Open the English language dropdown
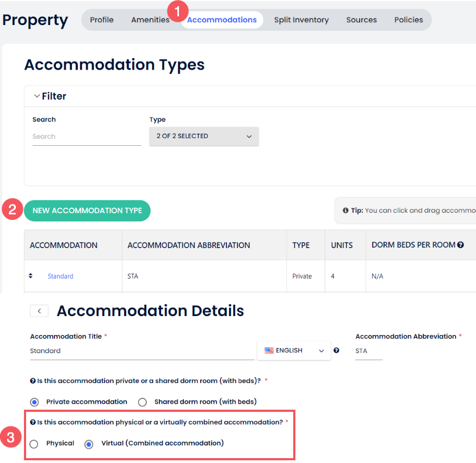The image size is (476, 463). 294,351
